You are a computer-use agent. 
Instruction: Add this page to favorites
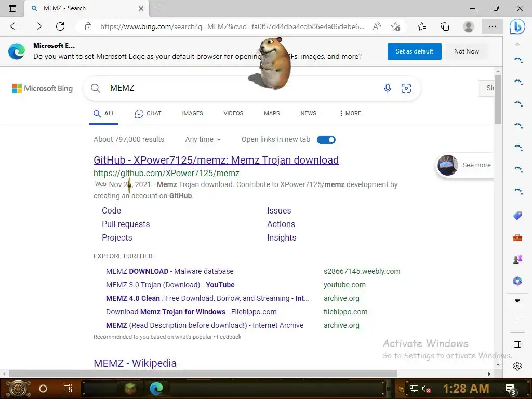[x=395, y=26]
